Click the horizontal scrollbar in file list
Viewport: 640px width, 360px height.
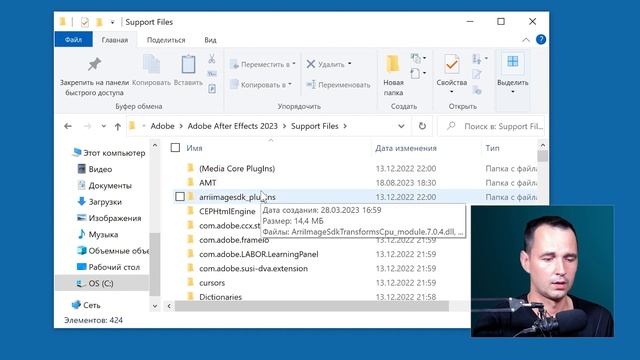point(312,306)
